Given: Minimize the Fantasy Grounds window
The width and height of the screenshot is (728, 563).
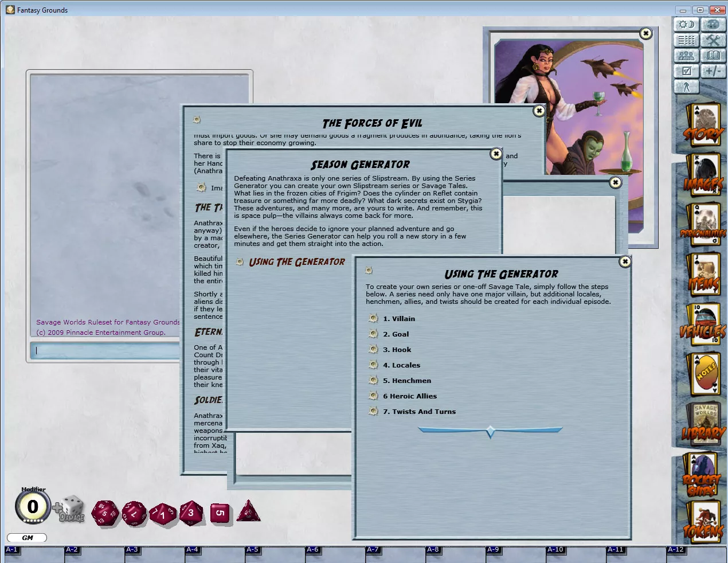Looking at the screenshot, I should click(683, 10).
